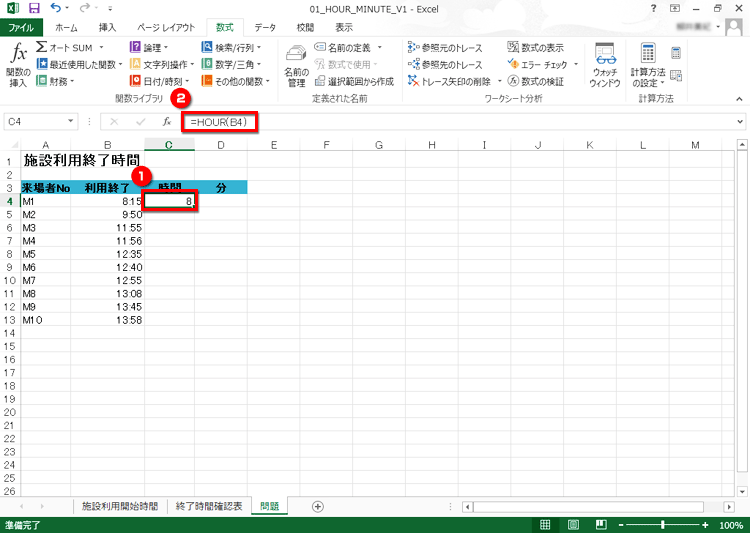
Task: Switch to Page Break Preview in status bar
Action: tap(601, 524)
